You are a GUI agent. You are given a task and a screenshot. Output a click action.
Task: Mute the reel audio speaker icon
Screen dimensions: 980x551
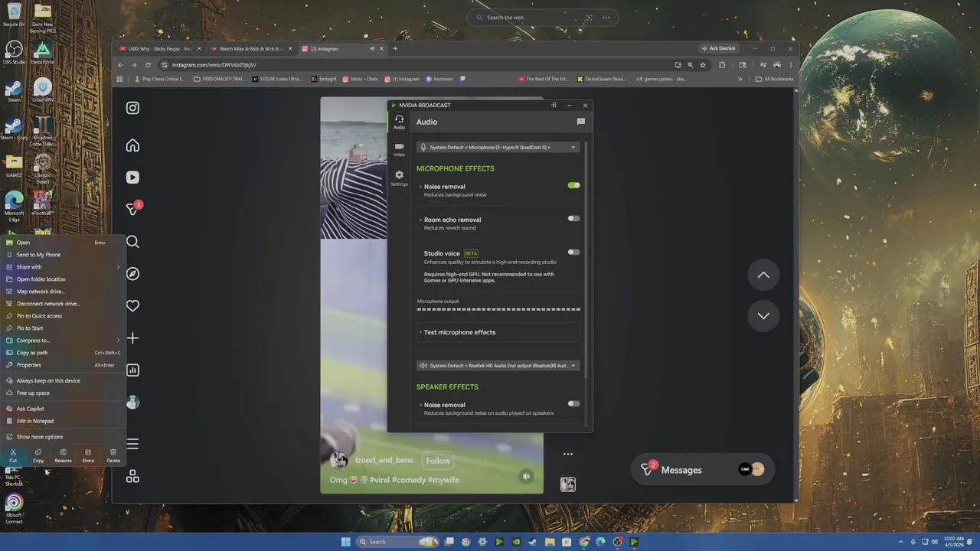pos(526,476)
